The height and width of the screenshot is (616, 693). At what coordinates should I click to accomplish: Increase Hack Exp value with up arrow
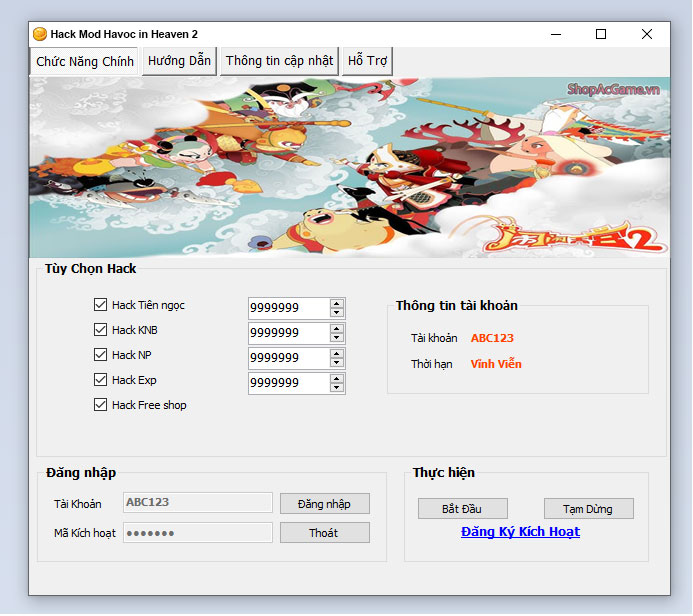(x=337, y=379)
